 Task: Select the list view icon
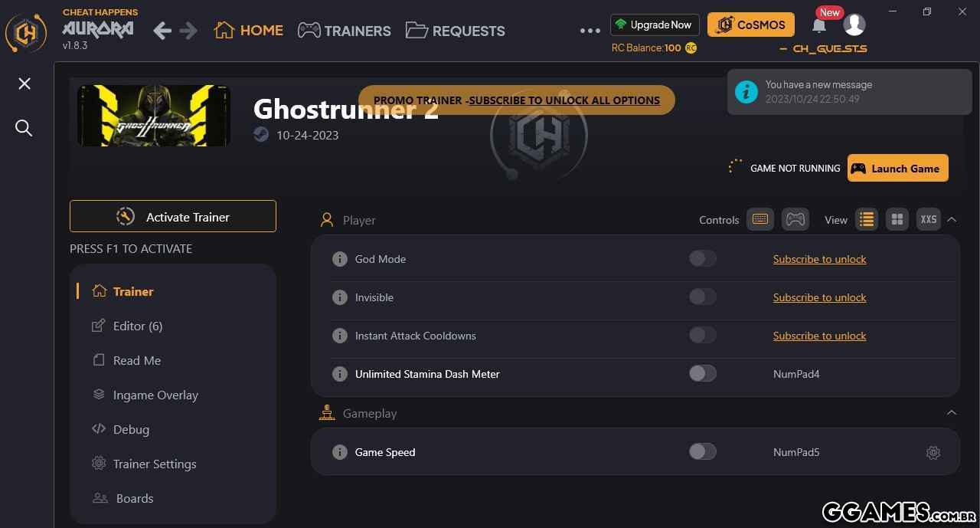pyautogui.click(x=867, y=220)
